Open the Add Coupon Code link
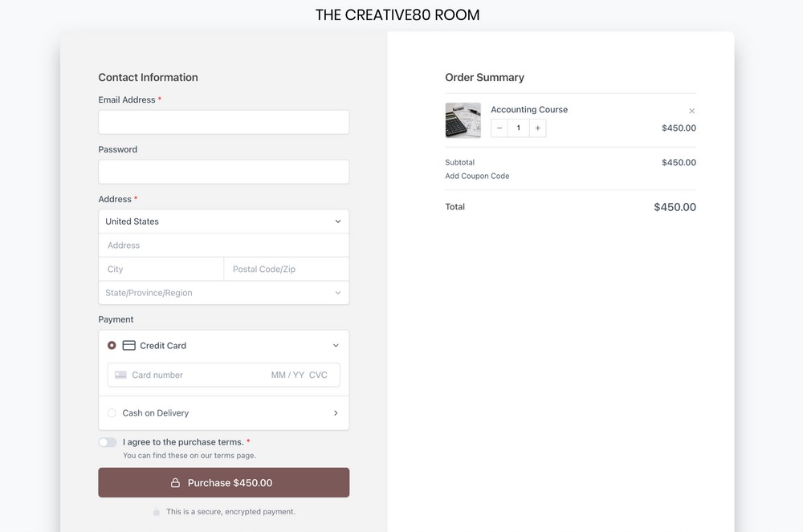The image size is (803, 532). point(477,176)
